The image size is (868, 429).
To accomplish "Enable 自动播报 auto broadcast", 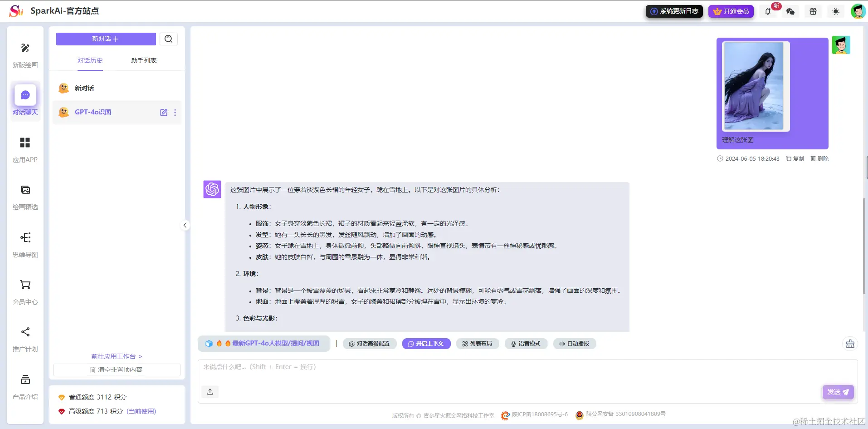I will [x=574, y=343].
